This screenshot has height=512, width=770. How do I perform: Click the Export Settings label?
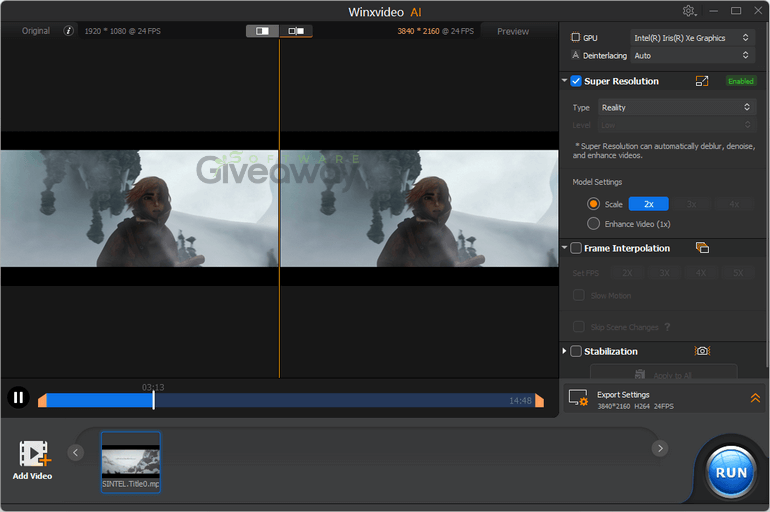(623, 395)
